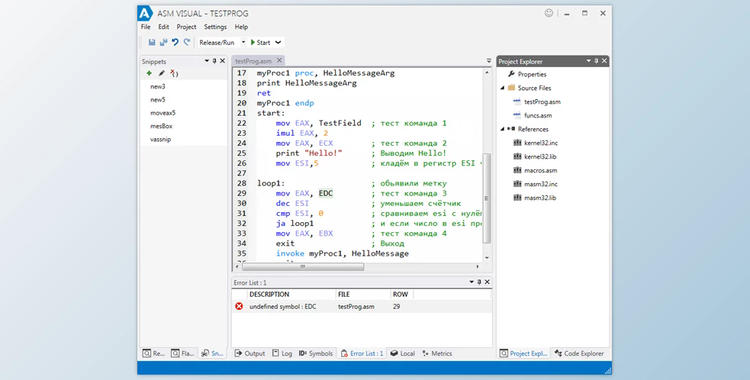Pin the Project Explorer panel
Viewport: 750px width, 380px height.
(x=596, y=61)
